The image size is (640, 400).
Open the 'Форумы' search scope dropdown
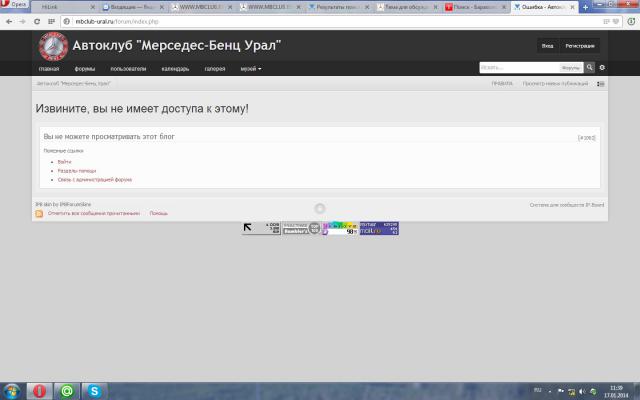tap(571, 68)
